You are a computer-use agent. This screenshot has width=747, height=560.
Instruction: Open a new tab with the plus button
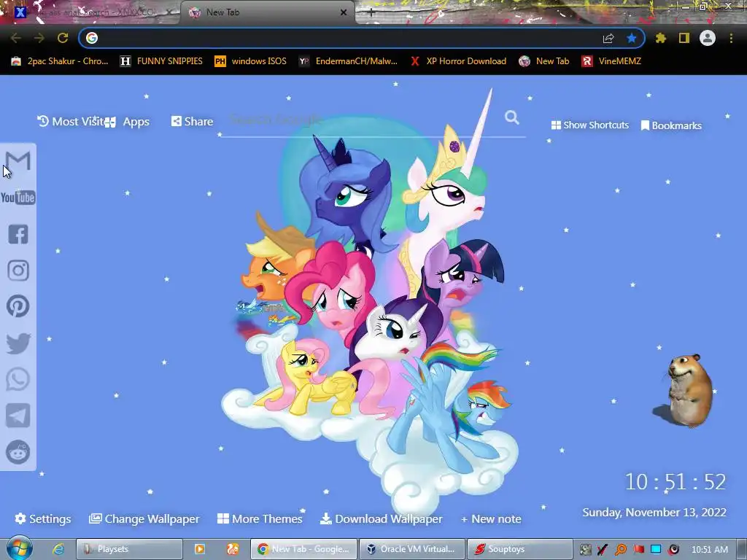click(371, 13)
